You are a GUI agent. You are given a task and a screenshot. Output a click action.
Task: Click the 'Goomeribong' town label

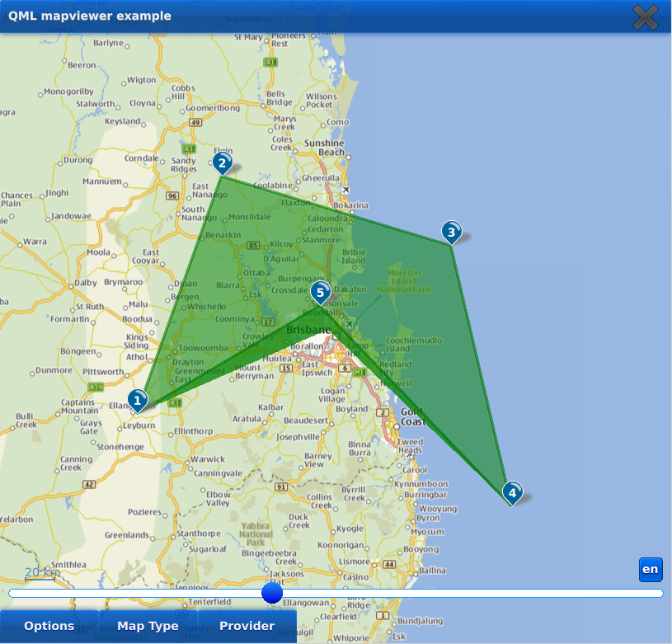(213, 108)
